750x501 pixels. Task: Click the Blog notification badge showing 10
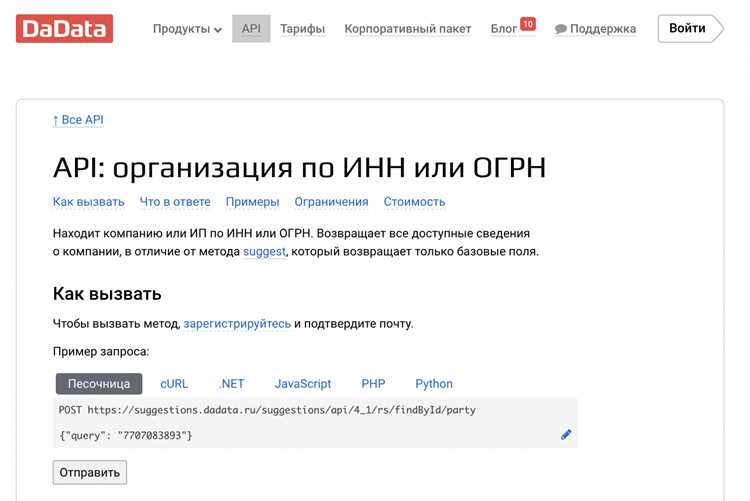tap(528, 23)
